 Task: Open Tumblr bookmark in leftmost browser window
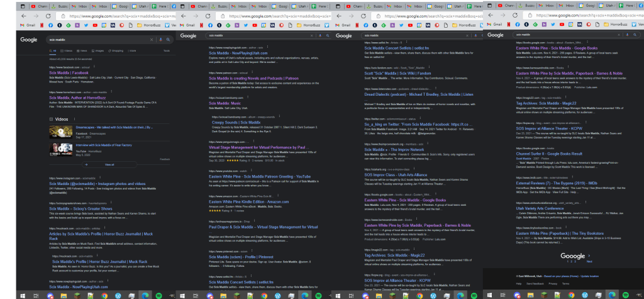point(60,25)
